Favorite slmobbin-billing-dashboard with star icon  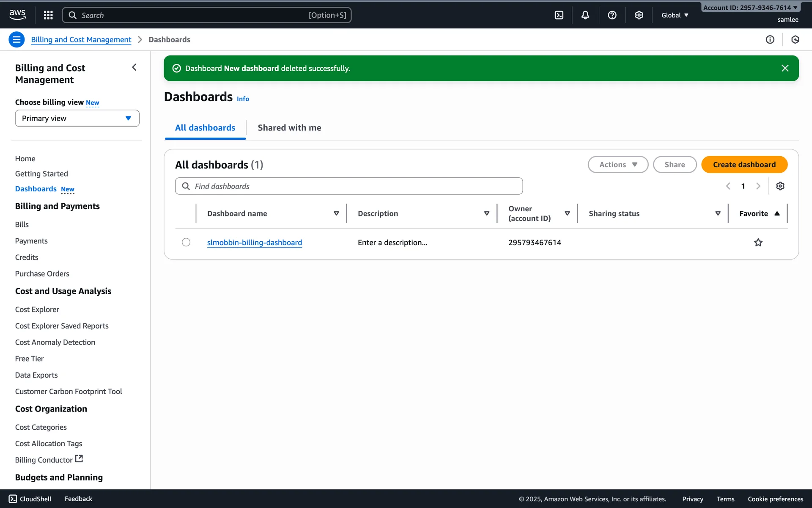(758, 243)
